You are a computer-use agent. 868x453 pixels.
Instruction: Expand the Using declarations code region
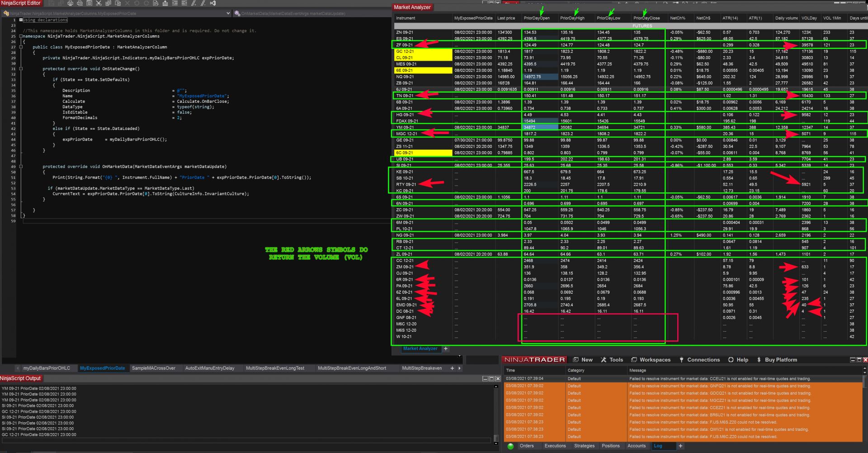pos(21,20)
